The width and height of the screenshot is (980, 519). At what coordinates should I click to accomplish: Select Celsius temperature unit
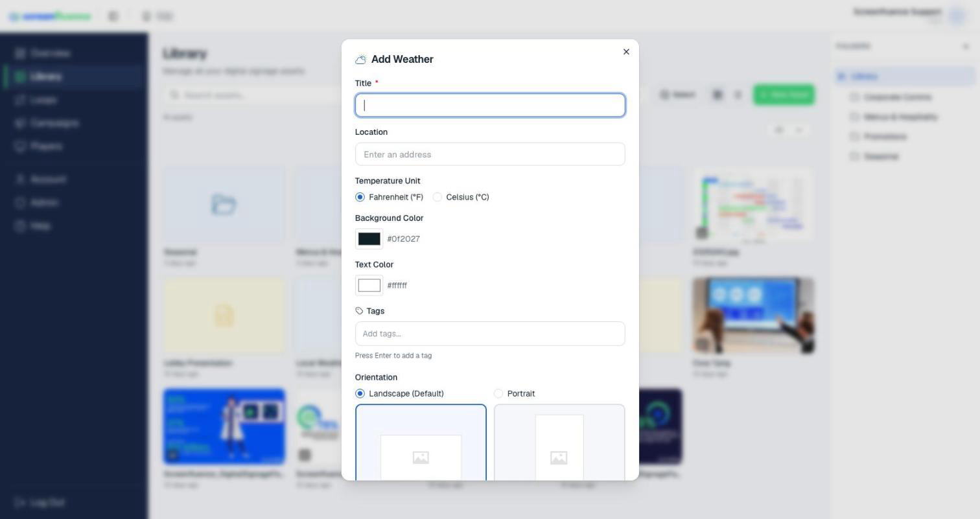(x=437, y=197)
